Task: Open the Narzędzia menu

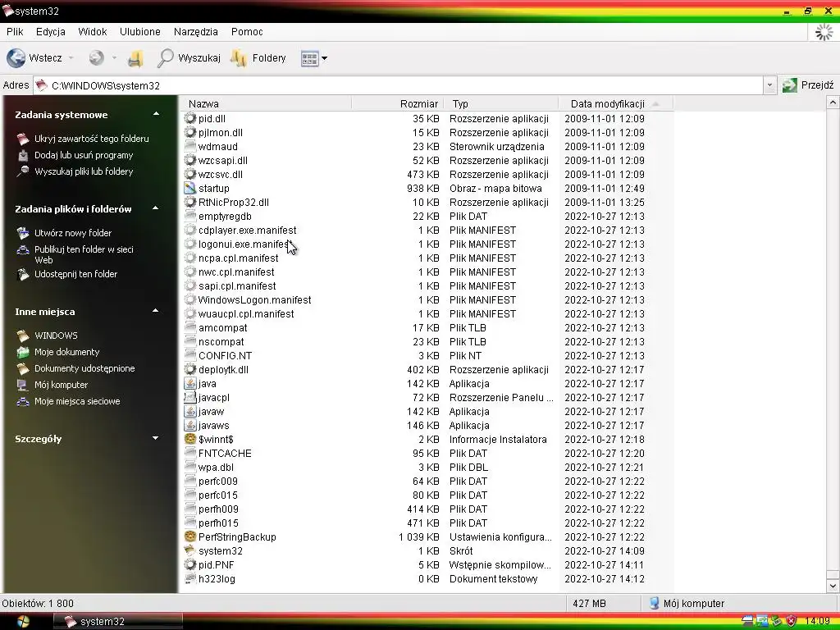Action: pos(196,32)
